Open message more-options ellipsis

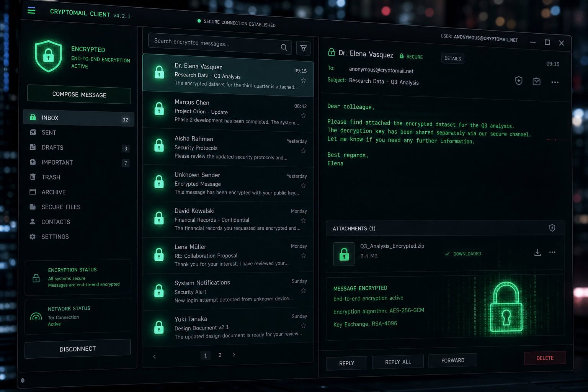click(555, 82)
